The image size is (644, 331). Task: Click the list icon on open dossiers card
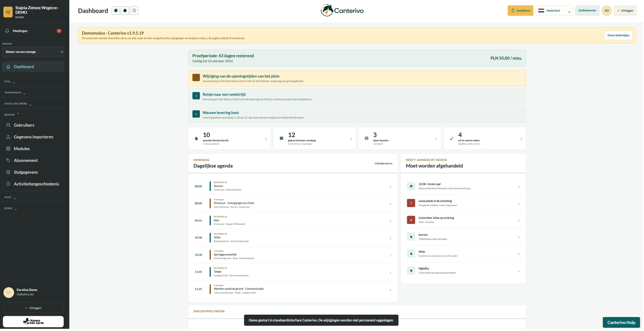[x=367, y=139]
